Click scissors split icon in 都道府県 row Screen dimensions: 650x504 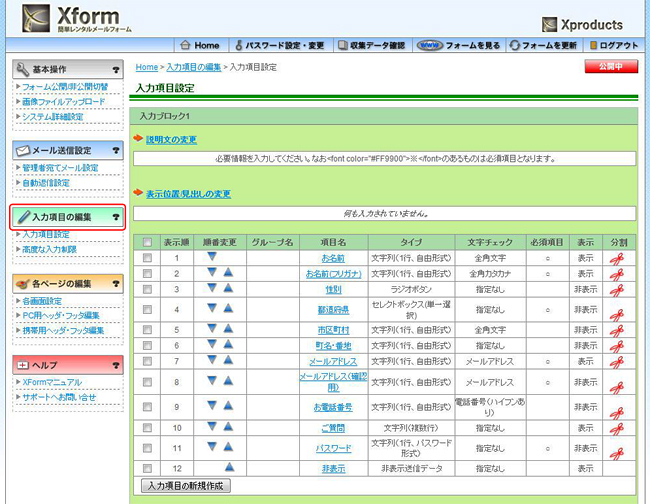[x=617, y=315]
